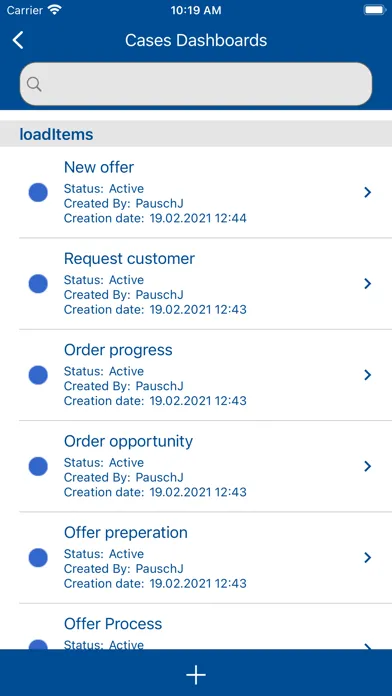Open Offer preperation via its chevron
This screenshot has width=392, height=696.
[368, 558]
